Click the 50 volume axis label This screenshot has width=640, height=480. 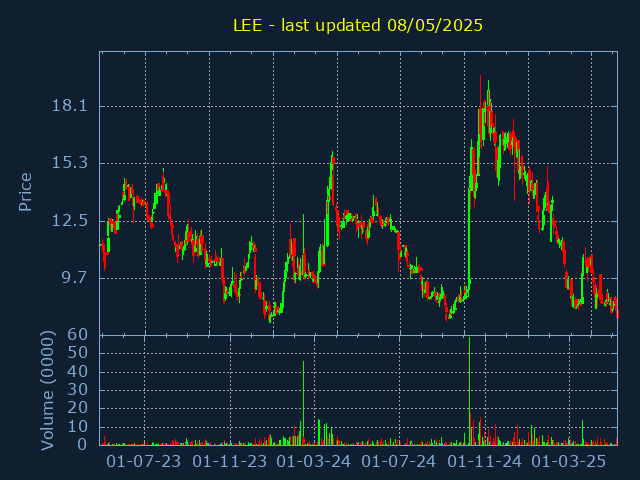click(78, 353)
